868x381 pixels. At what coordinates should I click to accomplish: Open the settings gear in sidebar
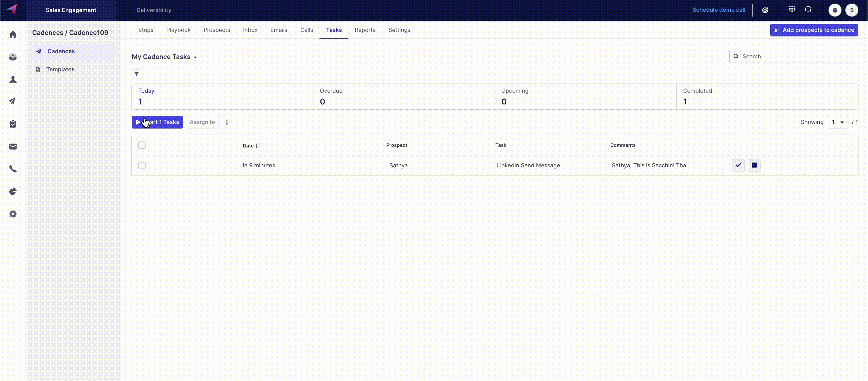tap(13, 214)
